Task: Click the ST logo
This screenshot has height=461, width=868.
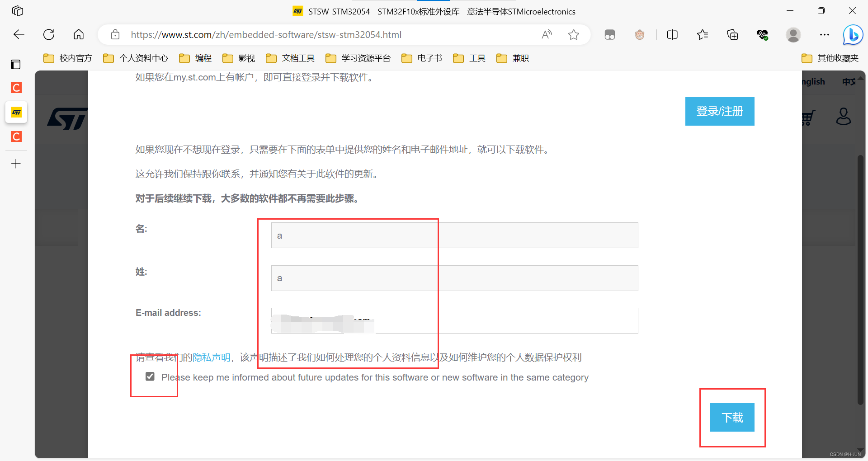Action: click(68, 118)
